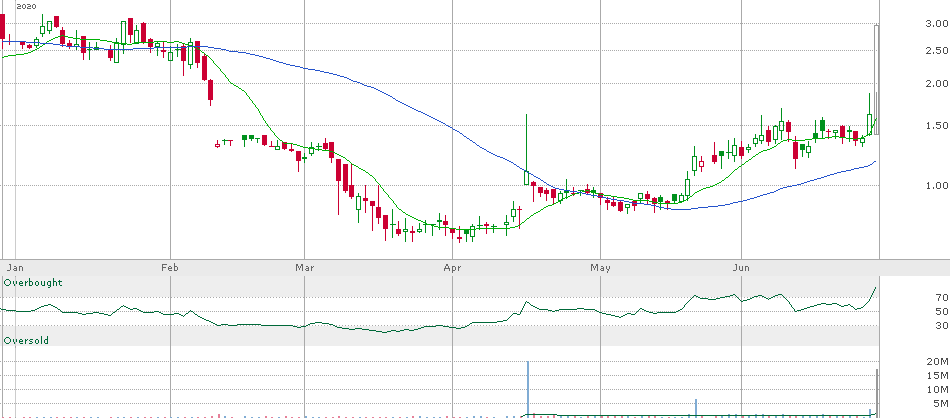
Task: Click the 5M volume axis label
Action: coord(942,403)
